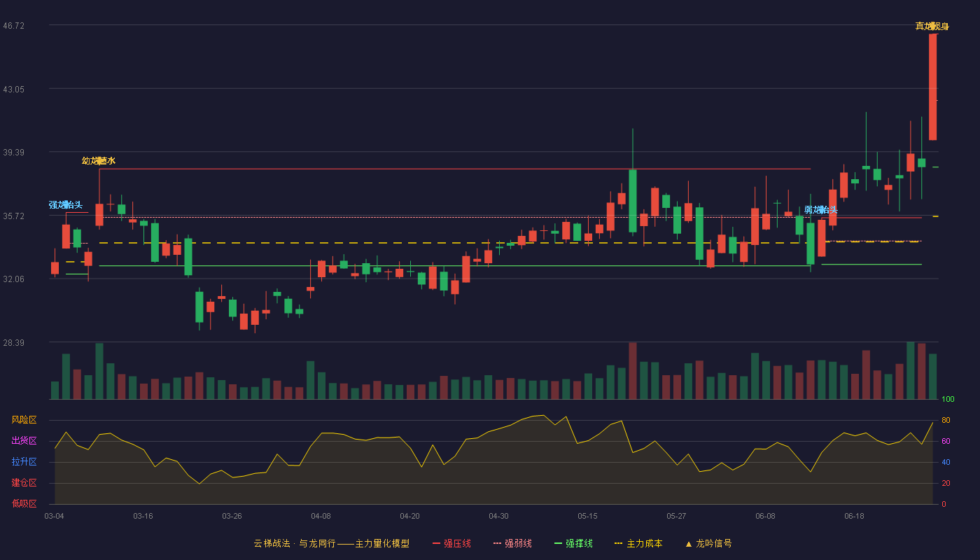The height and width of the screenshot is (560, 980).
Task: Click the 28.39 price axis label
Action: 14,343
